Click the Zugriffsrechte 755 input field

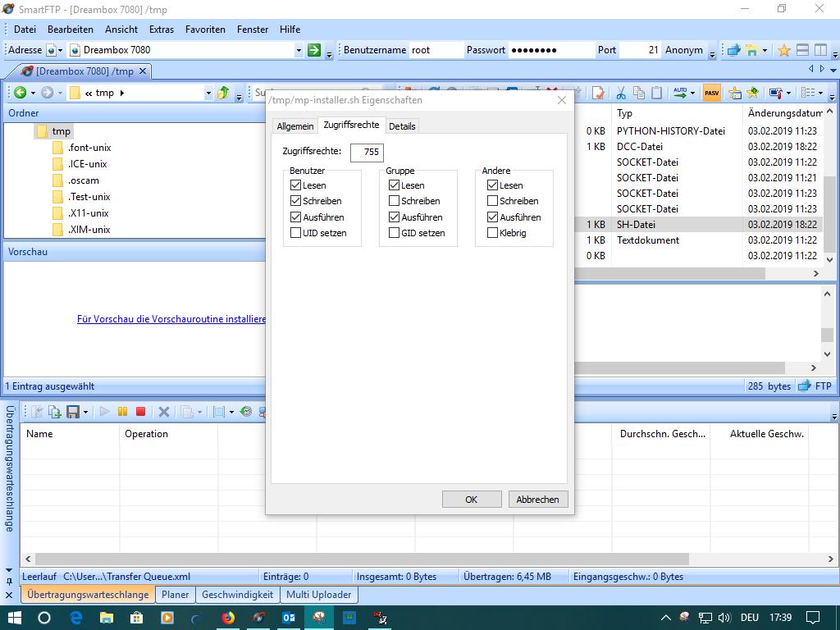tap(367, 152)
